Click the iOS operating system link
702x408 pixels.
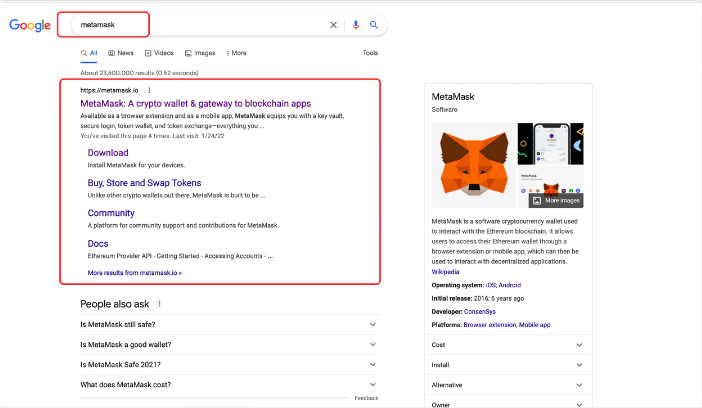[491, 285]
